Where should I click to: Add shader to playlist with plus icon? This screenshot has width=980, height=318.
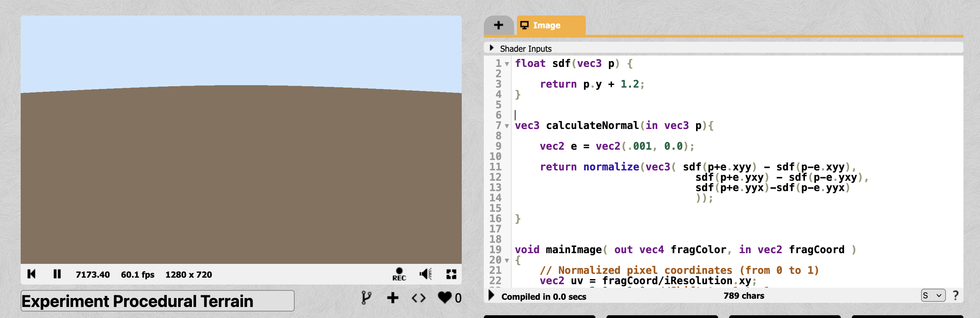click(x=392, y=297)
